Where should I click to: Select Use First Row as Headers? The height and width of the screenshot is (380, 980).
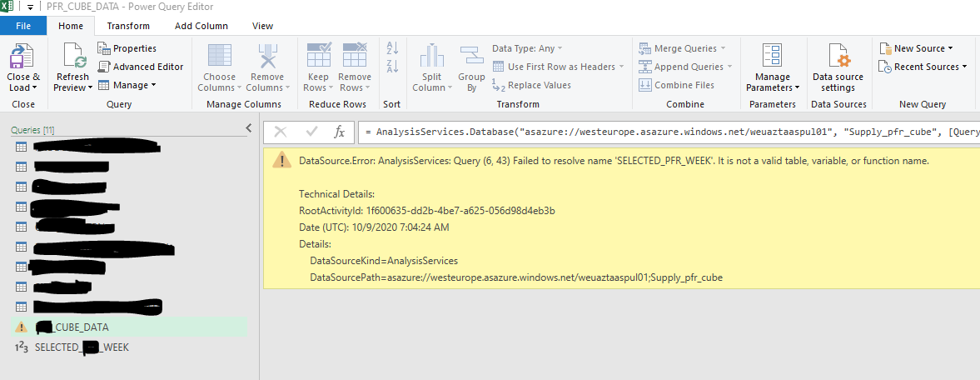[x=559, y=67]
